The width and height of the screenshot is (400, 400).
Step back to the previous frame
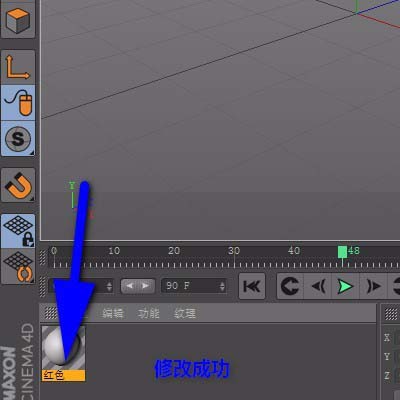(x=318, y=286)
